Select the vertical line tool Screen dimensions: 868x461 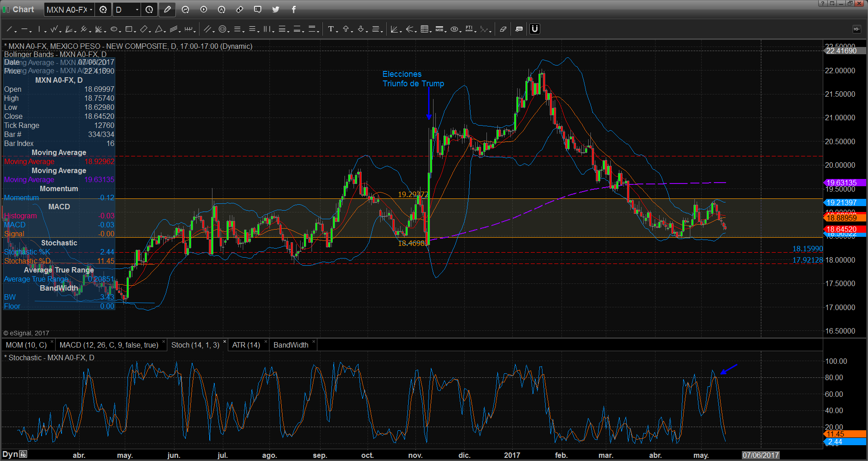click(39, 29)
